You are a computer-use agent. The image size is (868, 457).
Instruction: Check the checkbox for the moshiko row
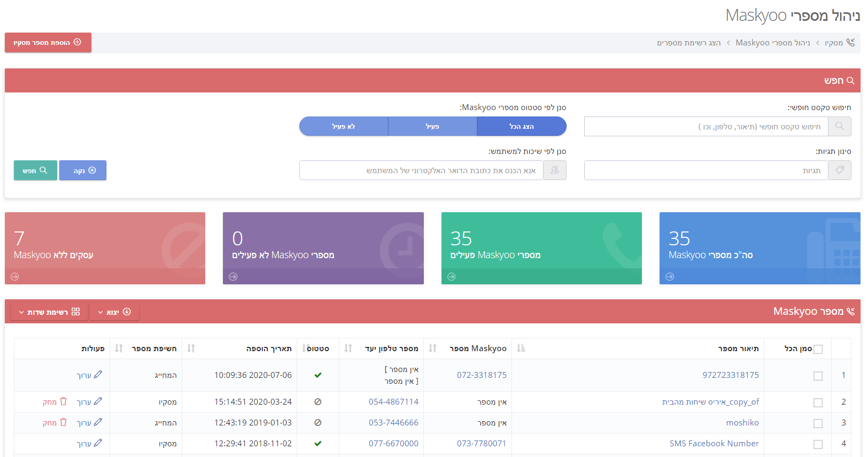(818, 423)
